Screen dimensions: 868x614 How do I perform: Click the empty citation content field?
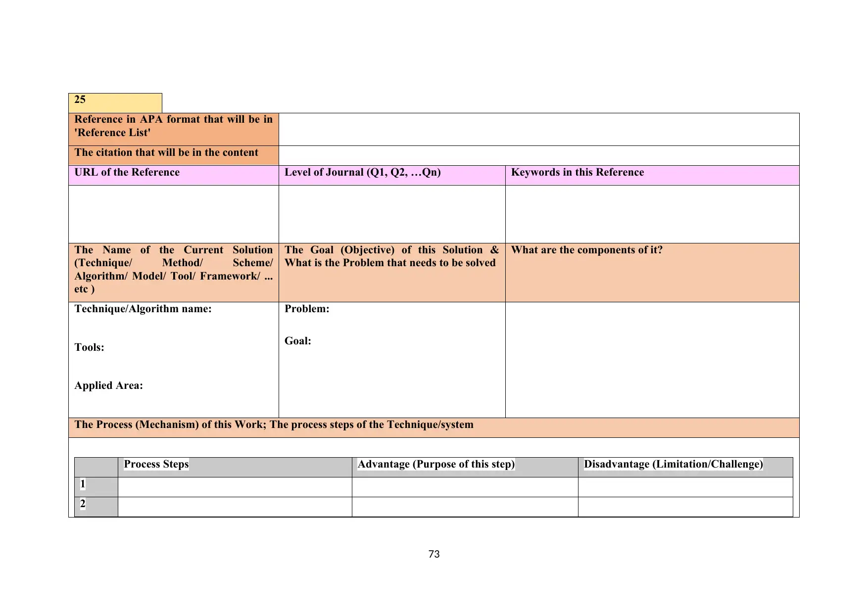(539, 155)
